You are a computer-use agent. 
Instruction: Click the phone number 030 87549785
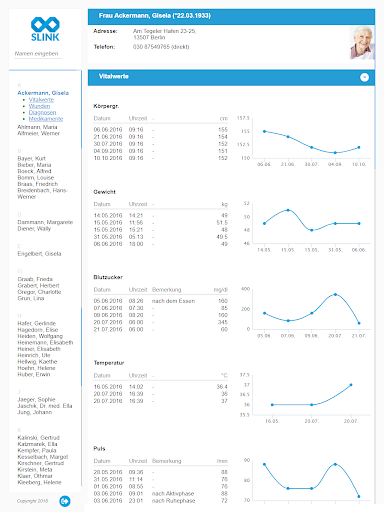coord(161,47)
